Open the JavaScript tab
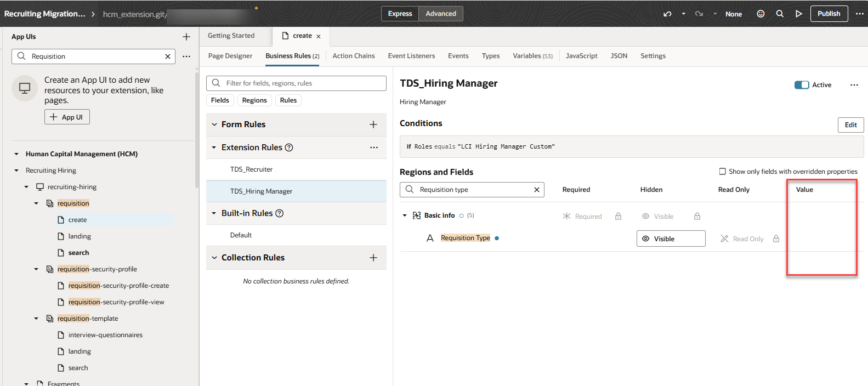Screen dimensions: 868x386 coord(582,56)
